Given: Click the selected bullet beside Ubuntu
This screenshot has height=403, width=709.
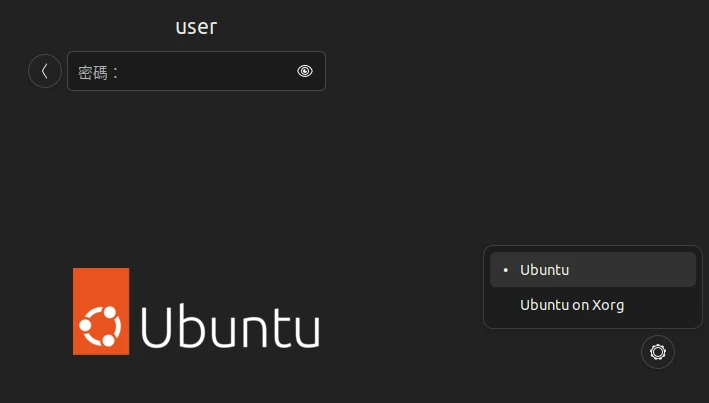Looking at the screenshot, I should tap(506, 270).
